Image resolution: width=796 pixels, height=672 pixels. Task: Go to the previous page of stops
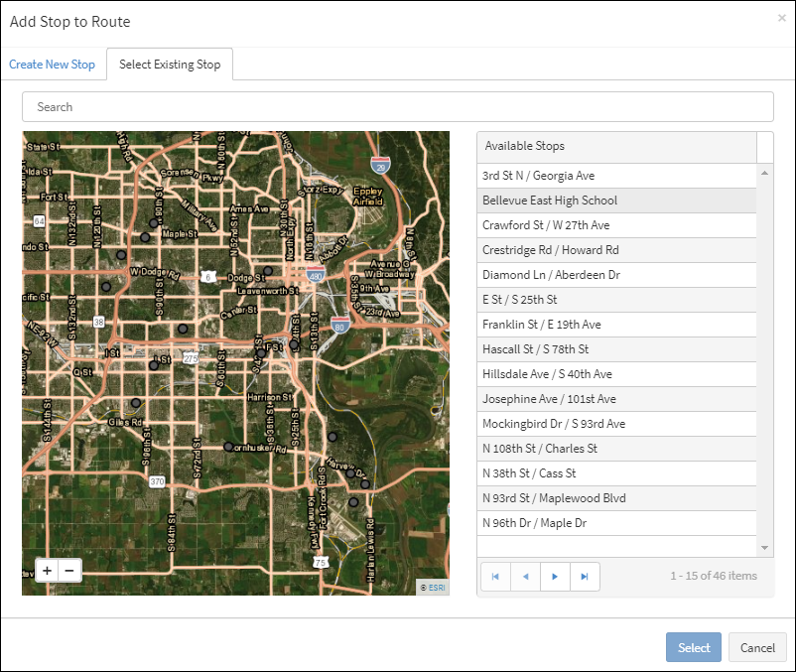pos(525,576)
